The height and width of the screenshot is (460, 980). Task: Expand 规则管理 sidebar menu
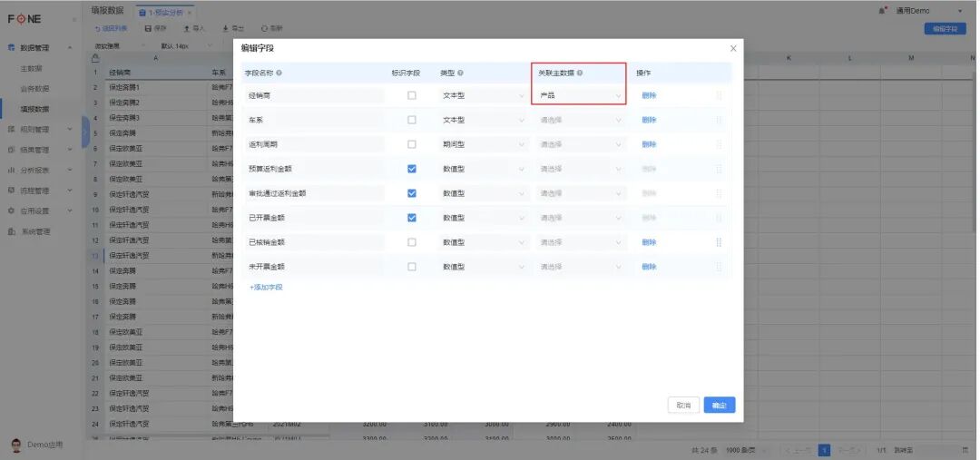pos(41,130)
